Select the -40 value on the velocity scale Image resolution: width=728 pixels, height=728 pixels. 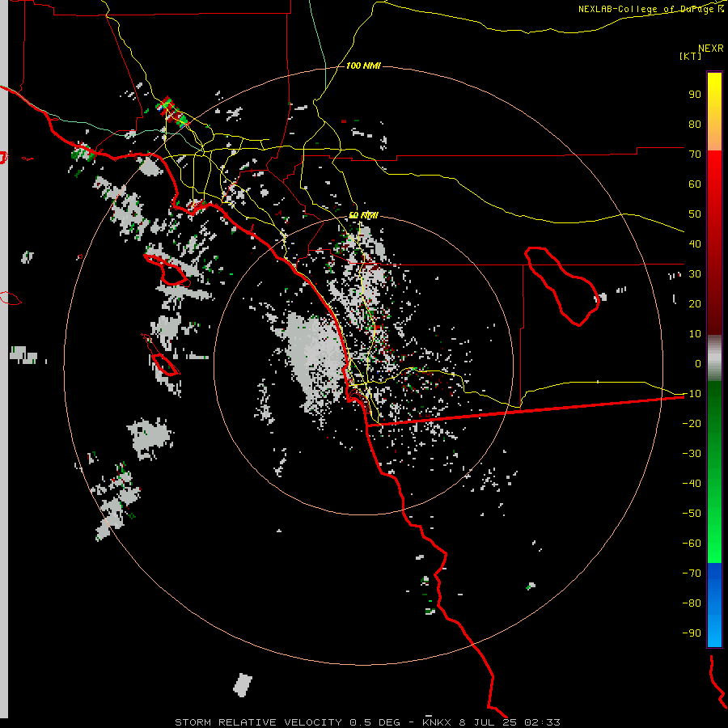click(692, 484)
